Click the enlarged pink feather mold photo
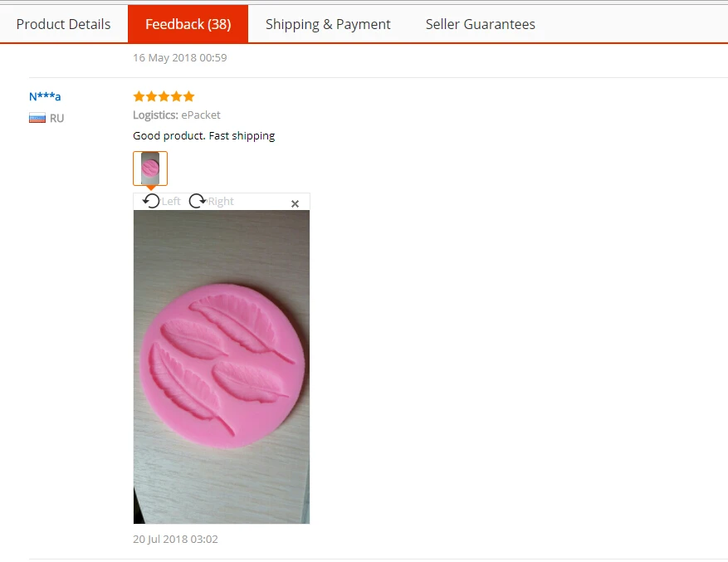The height and width of the screenshot is (562, 728). coord(222,367)
